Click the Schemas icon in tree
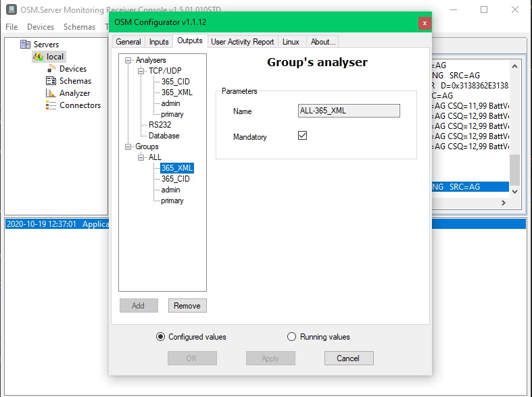Screen dimensions: 532x397 point(51,81)
